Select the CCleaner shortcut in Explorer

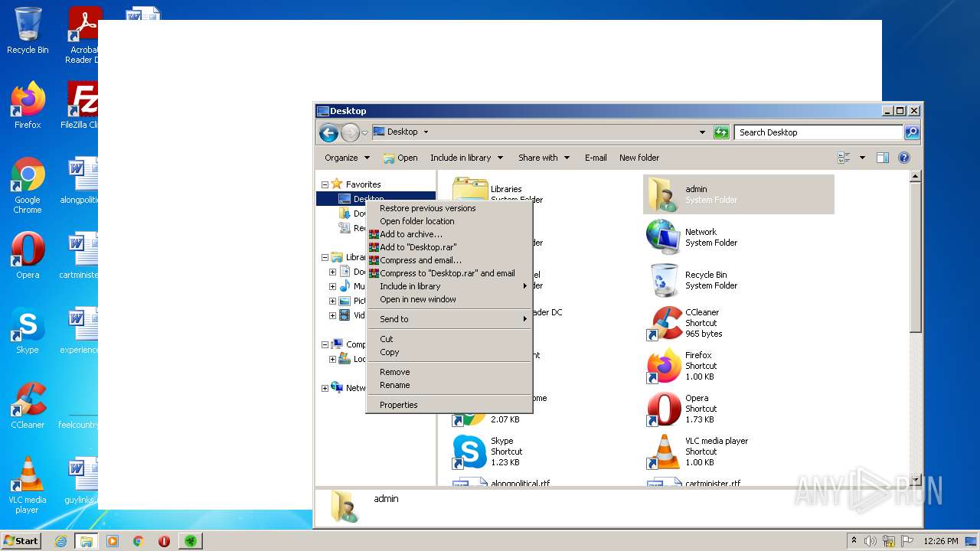coord(664,323)
